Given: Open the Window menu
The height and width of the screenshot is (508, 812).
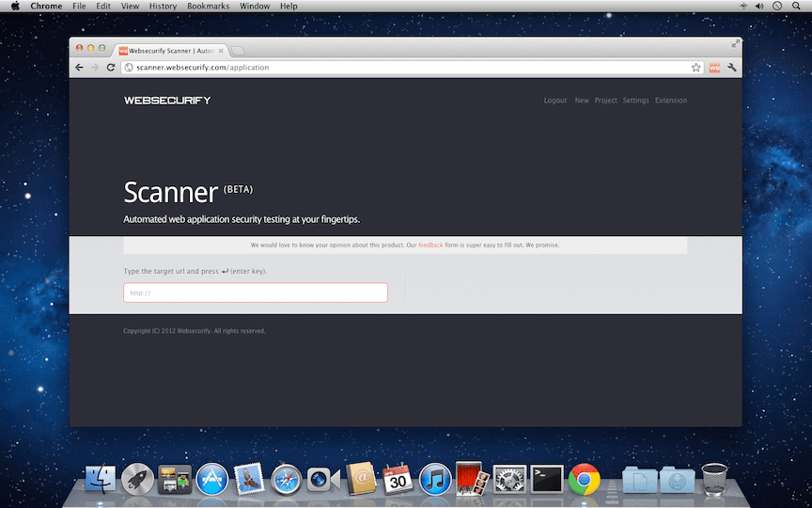Looking at the screenshot, I should coord(255,7).
